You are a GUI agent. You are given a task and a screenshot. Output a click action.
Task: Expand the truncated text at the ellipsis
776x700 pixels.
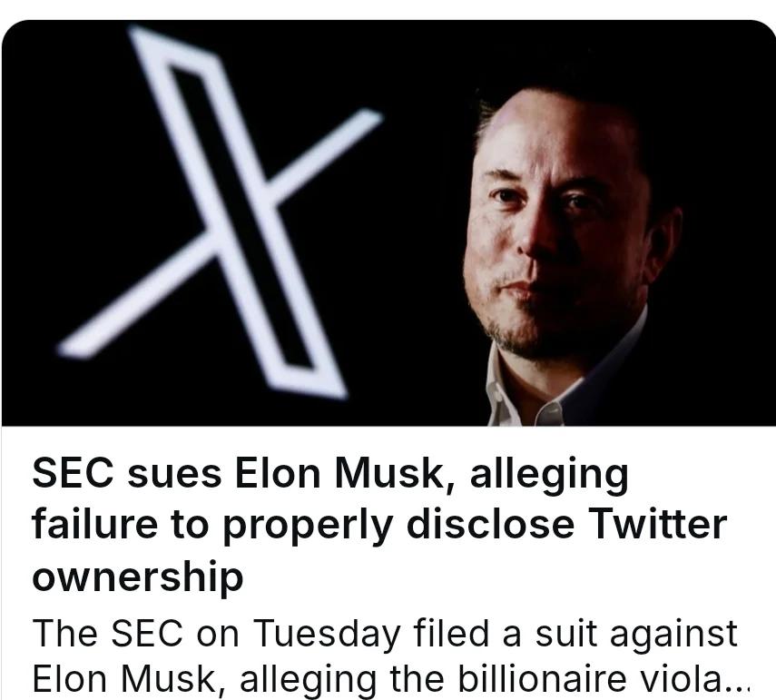coord(741,686)
